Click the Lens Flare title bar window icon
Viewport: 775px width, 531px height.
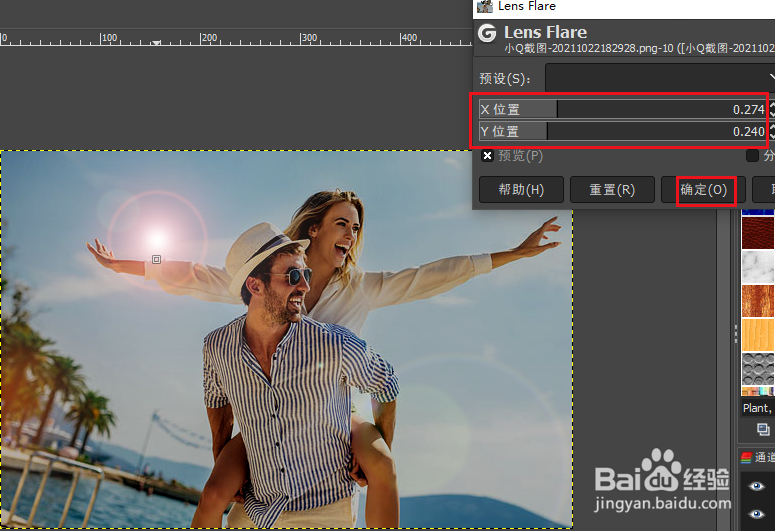pos(484,6)
